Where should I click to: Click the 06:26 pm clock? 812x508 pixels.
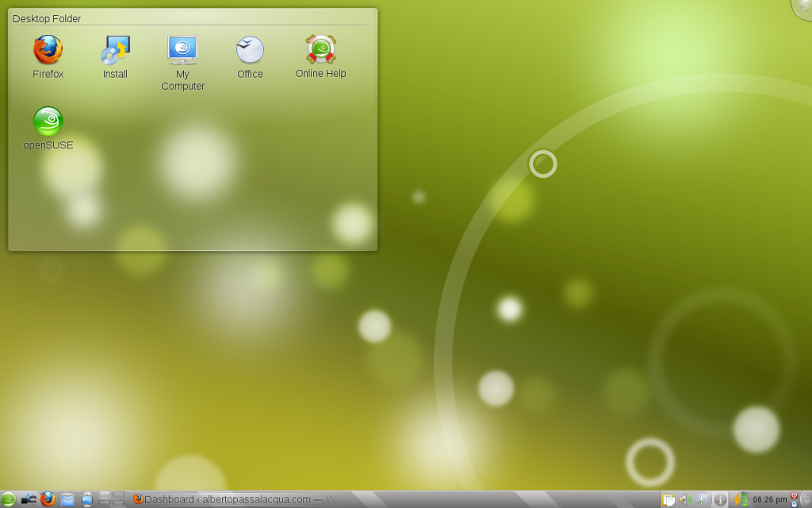(x=769, y=500)
